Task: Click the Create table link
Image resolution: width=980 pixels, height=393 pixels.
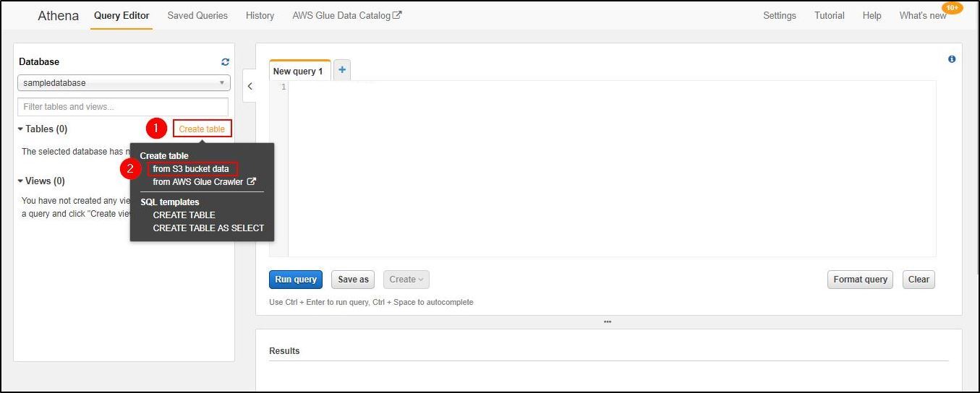Action: coord(203,129)
